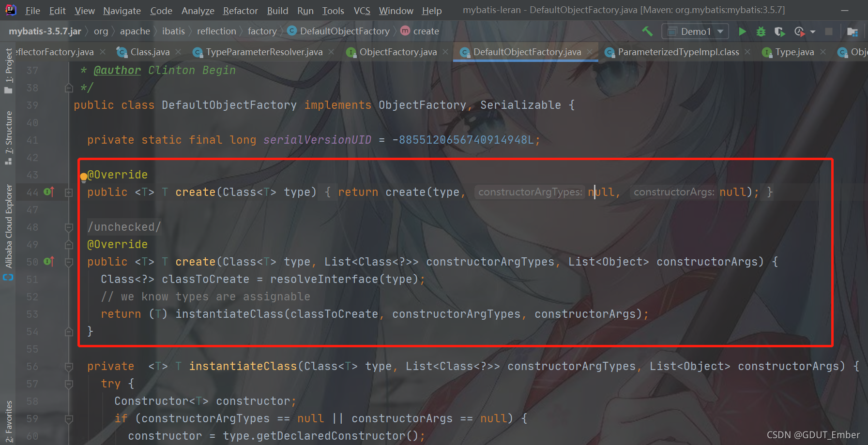
Task: Open the File menu
Action: tap(32, 11)
